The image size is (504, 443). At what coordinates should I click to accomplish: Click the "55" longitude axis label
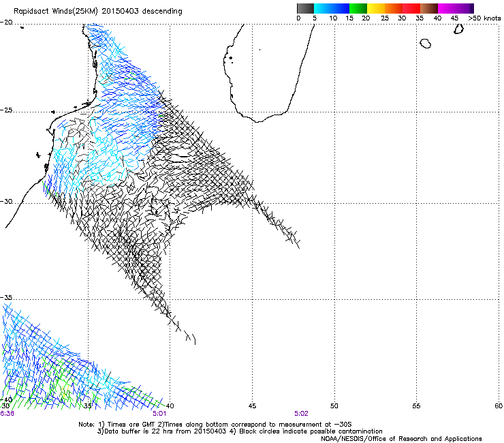[x=416, y=406]
